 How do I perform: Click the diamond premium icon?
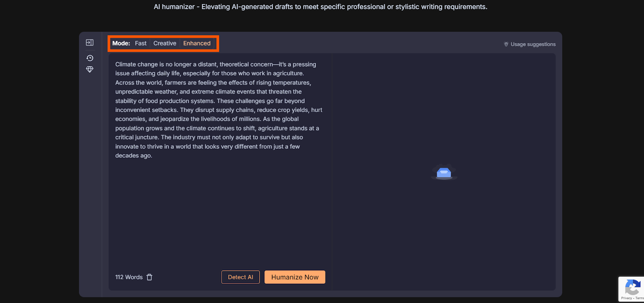click(90, 69)
